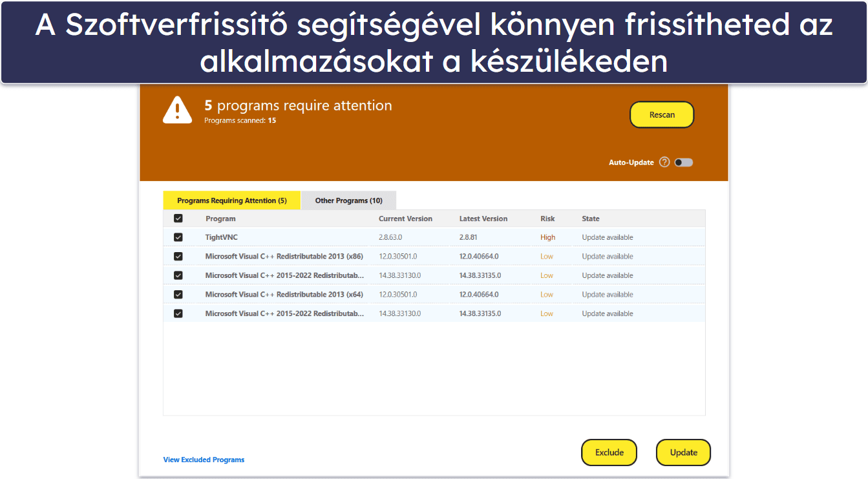Viewport: 868px width, 479px height.
Task: Click Update available in the TightVNC row
Action: [608, 237]
